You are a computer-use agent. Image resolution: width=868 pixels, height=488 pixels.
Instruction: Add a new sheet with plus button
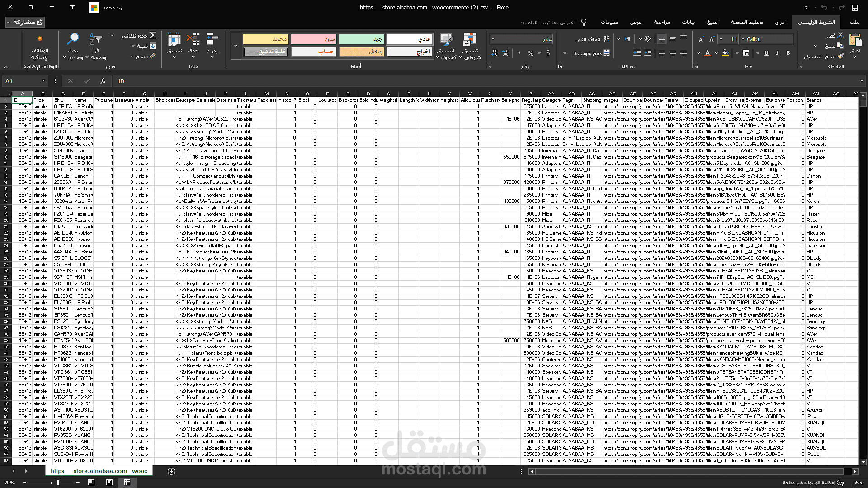(x=171, y=471)
